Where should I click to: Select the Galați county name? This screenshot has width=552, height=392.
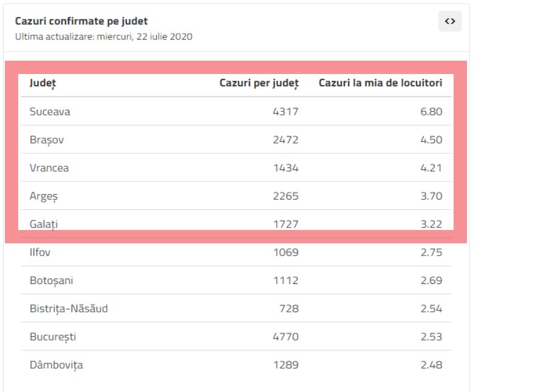(x=44, y=224)
